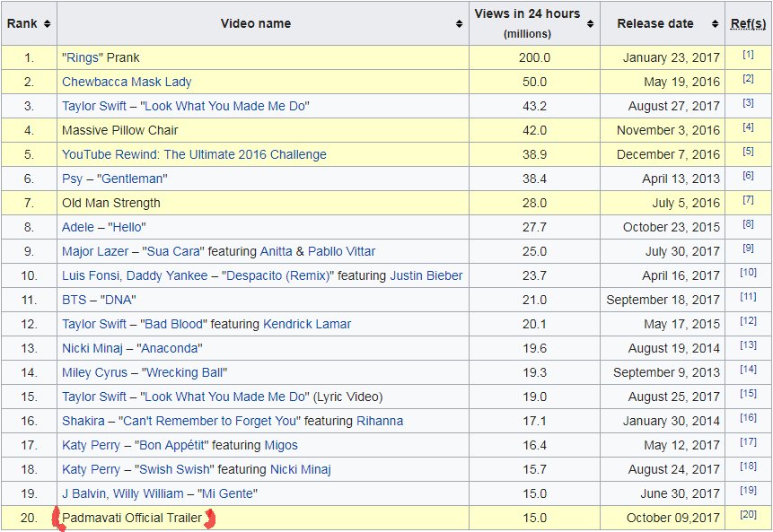Sort table by Rank column arrows
Screen dimensions: 773x532
pyautogui.click(x=48, y=23)
